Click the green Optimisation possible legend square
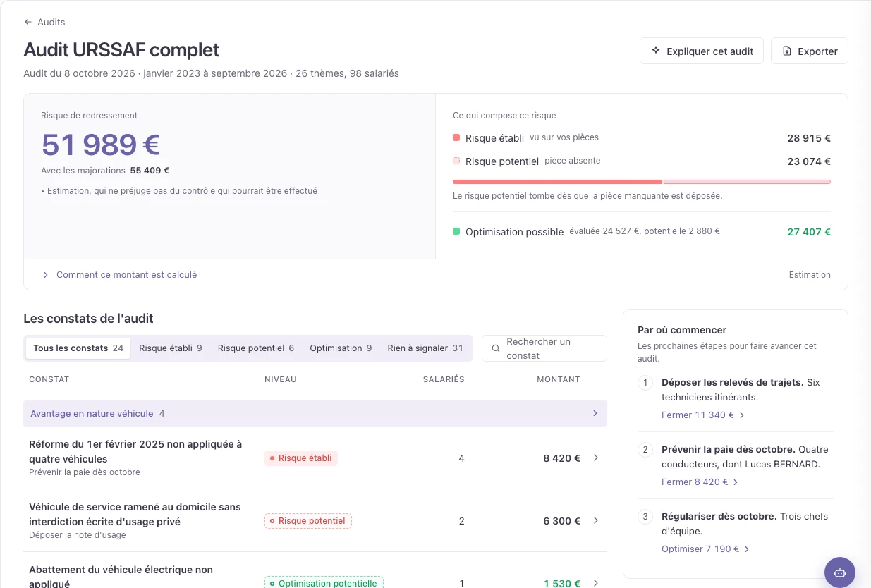The height and width of the screenshot is (588, 871). point(456,231)
